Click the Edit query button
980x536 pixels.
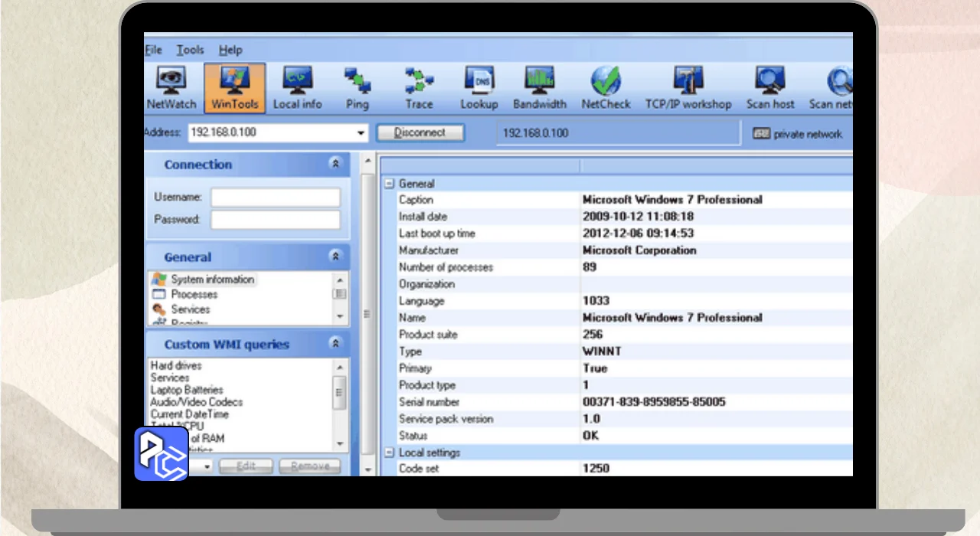pyautogui.click(x=246, y=466)
